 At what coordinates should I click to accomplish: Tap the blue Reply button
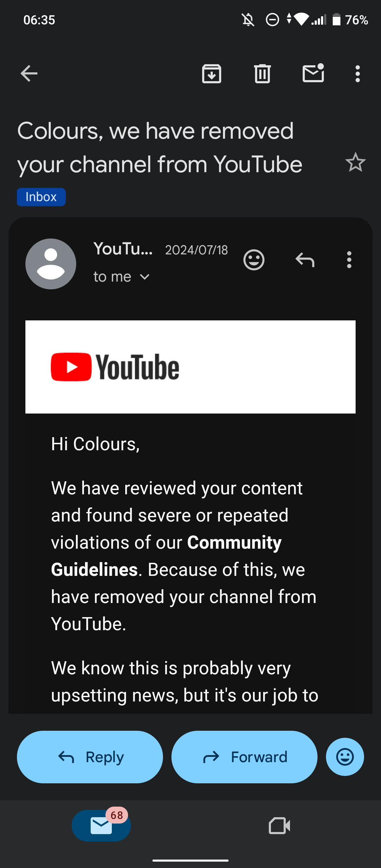click(90, 757)
